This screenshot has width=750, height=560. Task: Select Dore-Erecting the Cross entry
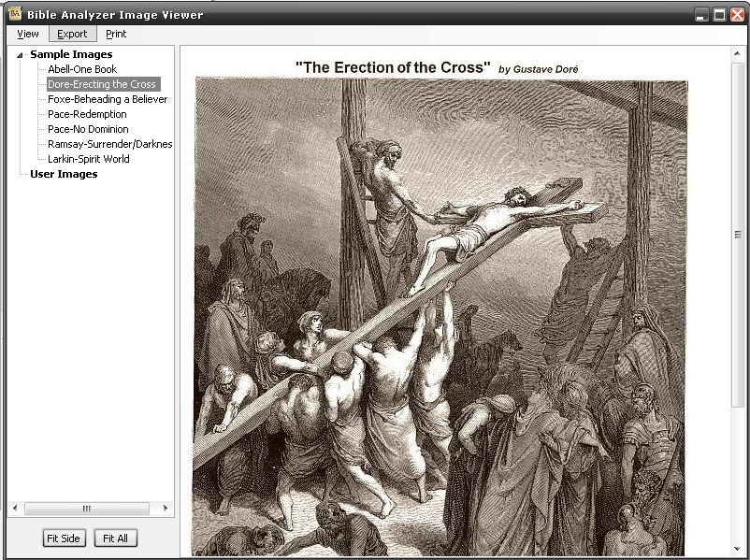[x=102, y=84]
